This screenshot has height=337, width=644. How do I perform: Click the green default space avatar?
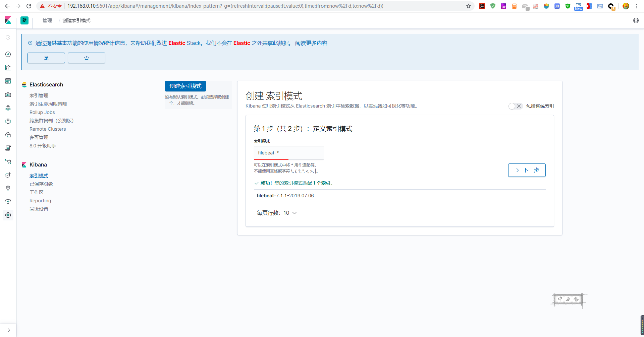tap(24, 20)
